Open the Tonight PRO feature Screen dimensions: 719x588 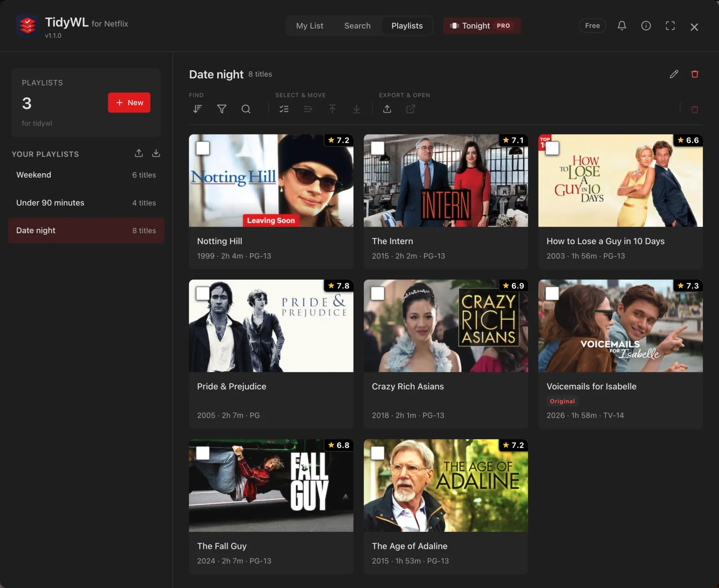[x=482, y=26]
